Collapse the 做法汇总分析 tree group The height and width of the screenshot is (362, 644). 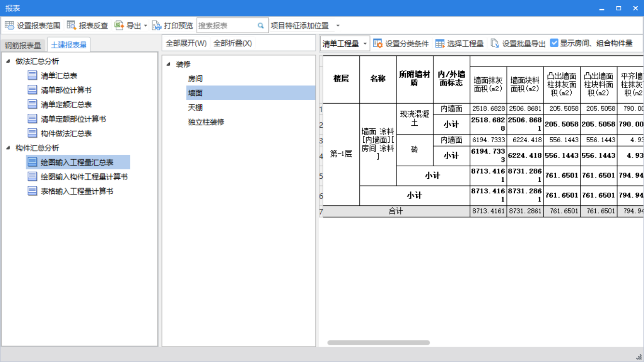pos(8,61)
